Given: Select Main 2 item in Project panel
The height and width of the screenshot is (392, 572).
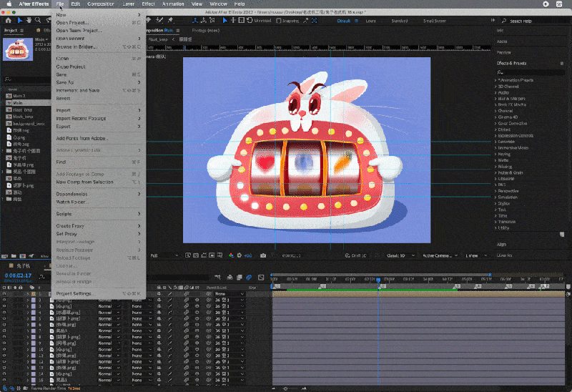Looking at the screenshot, I should (x=19, y=96).
